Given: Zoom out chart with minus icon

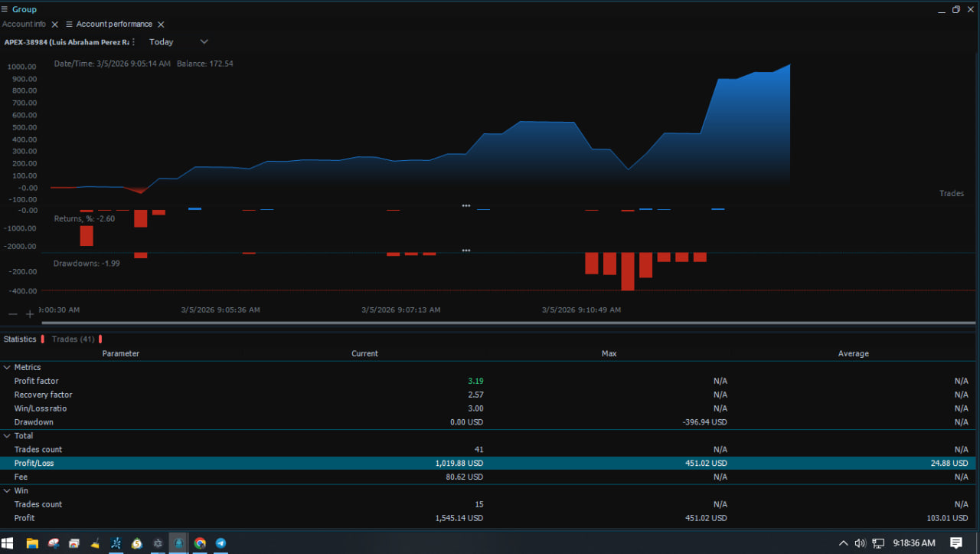Looking at the screenshot, I should point(13,314).
